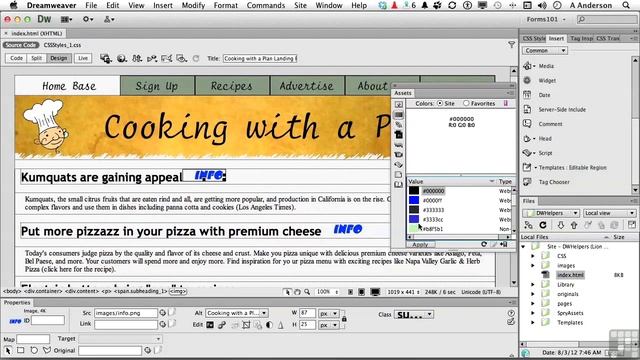Screen dimensions: 640x360
Task: Select the Templates category icon in Assets panel
Action: pyautogui.click(x=399, y=175)
